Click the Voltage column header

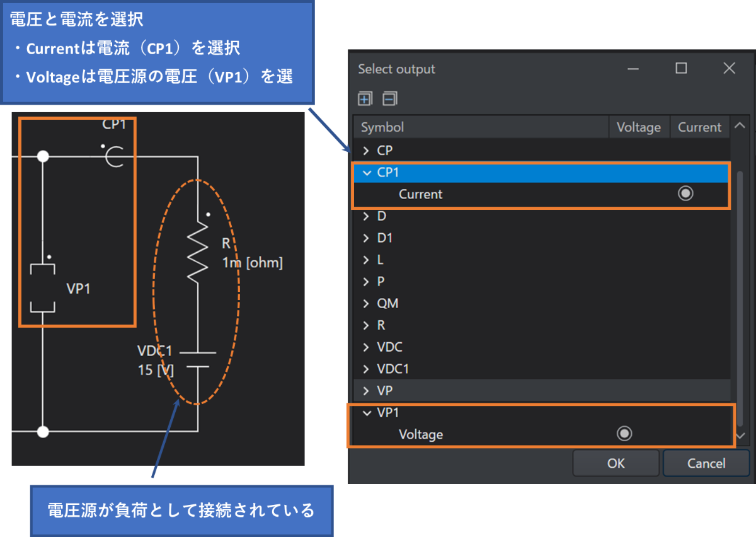[639, 127]
